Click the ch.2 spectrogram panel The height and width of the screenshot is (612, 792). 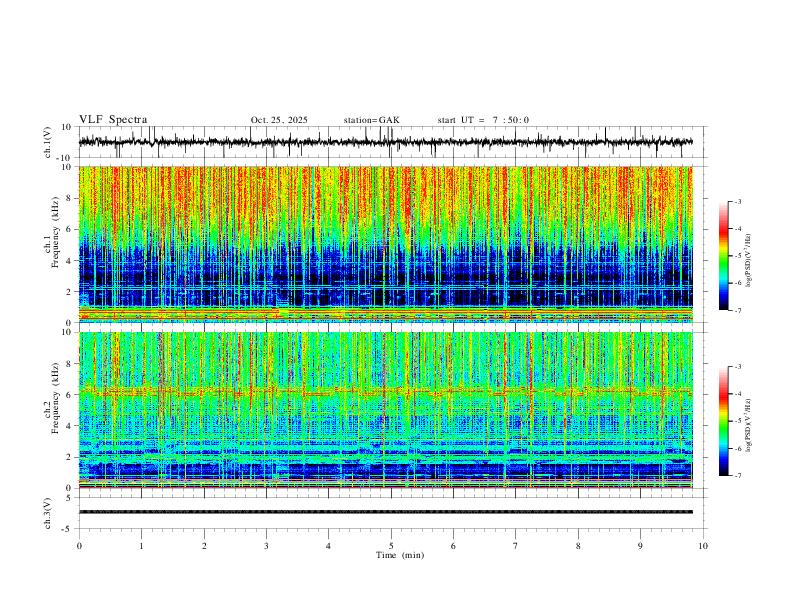click(x=385, y=410)
